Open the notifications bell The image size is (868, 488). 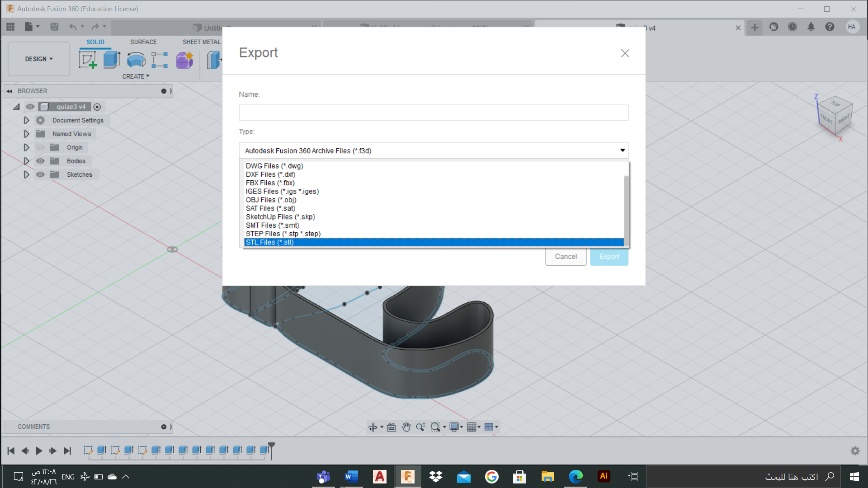[811, 27]
